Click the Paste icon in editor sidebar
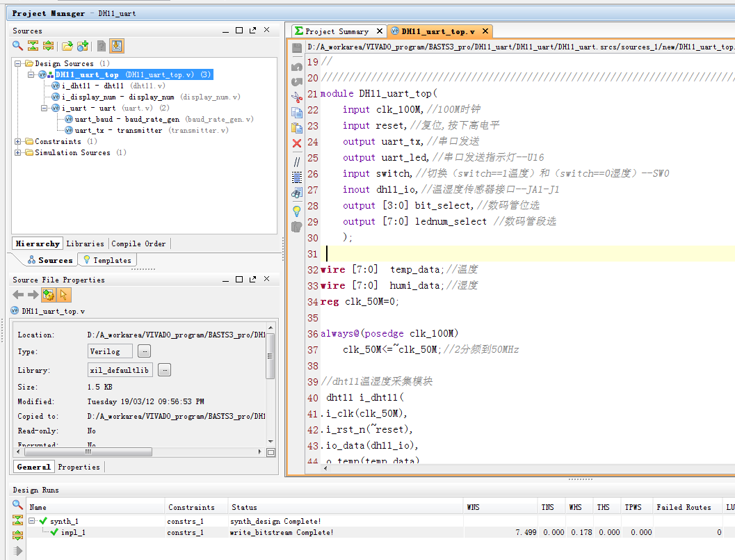This screenshot has height=560, width=735. click(x=297, y=128)
